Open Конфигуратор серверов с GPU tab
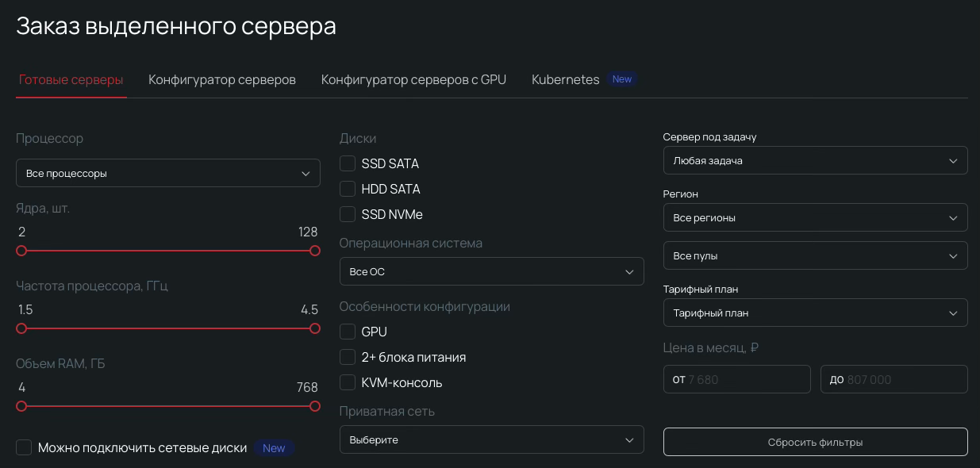The image size is (980, 468). click(x=413, y=80)
